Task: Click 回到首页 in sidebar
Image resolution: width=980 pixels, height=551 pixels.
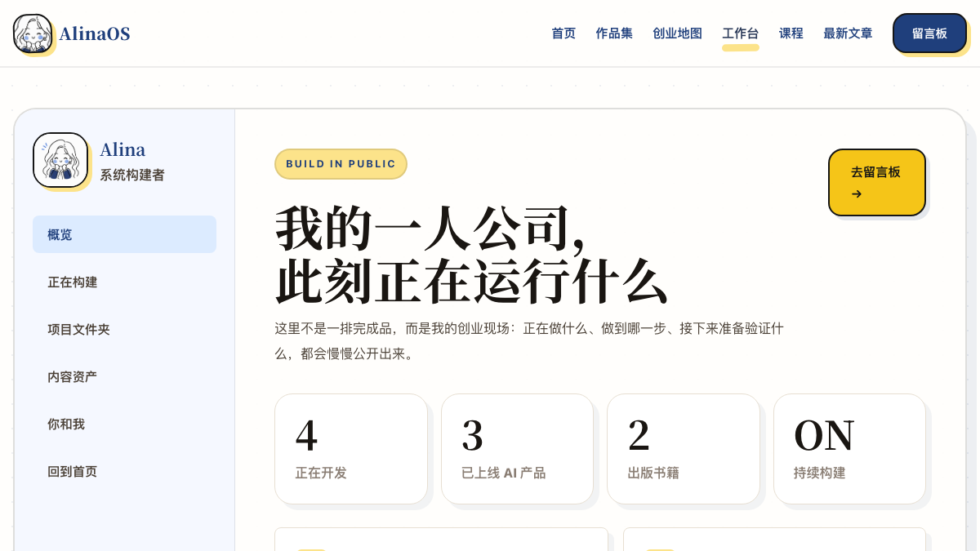Action: pos(124,471)
